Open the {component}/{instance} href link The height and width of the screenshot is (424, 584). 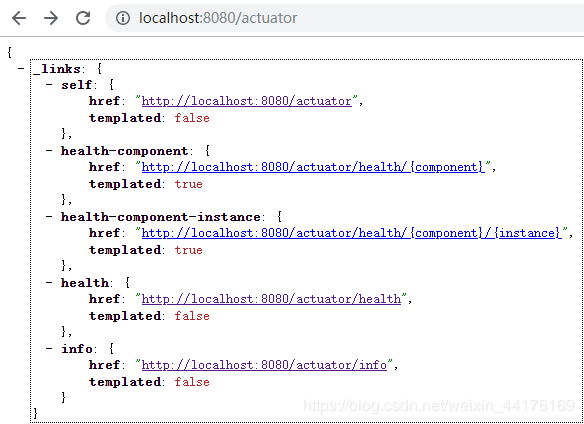[352, 233]
